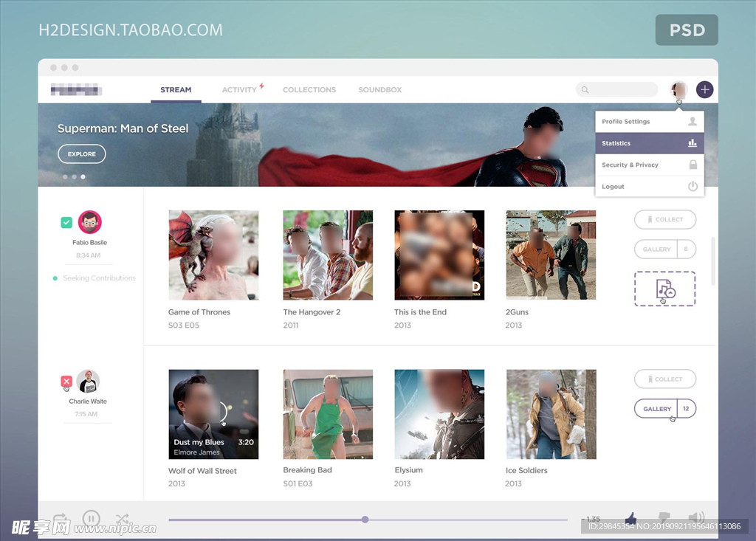The width and height of the screenshot is (756, 541).
Task: Click the Charlie Waite name
Action: [x=88, y=402]
